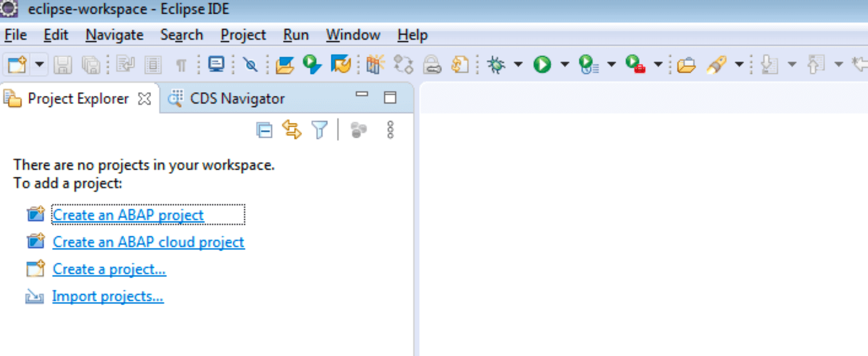Maximize the Project Explorer panel

pyautogui.click(x=390, y=97)
